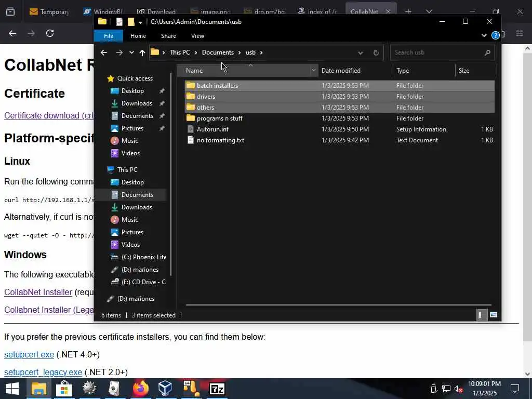The height and width of the screenshot is (399, 532).
Task: Open Windows Start menu
Action: pos(12,389)
